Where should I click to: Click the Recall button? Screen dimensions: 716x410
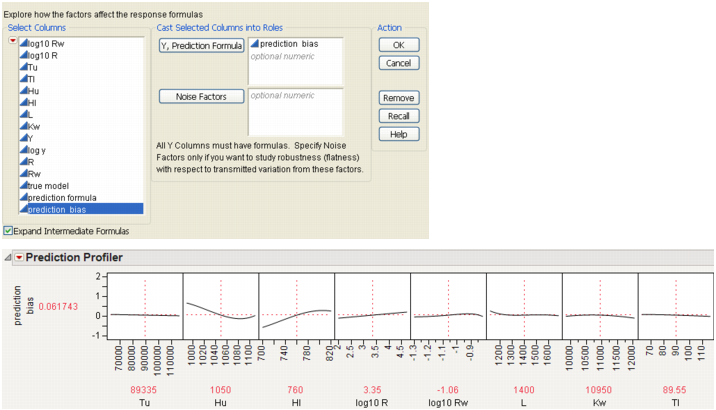click(398, 116)
